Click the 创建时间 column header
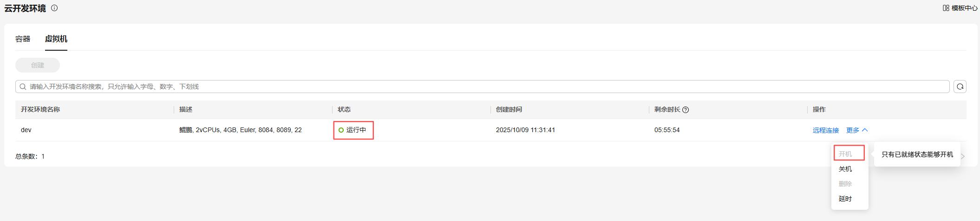Viewport: 980px width, 221px height. tap(509, 110)
